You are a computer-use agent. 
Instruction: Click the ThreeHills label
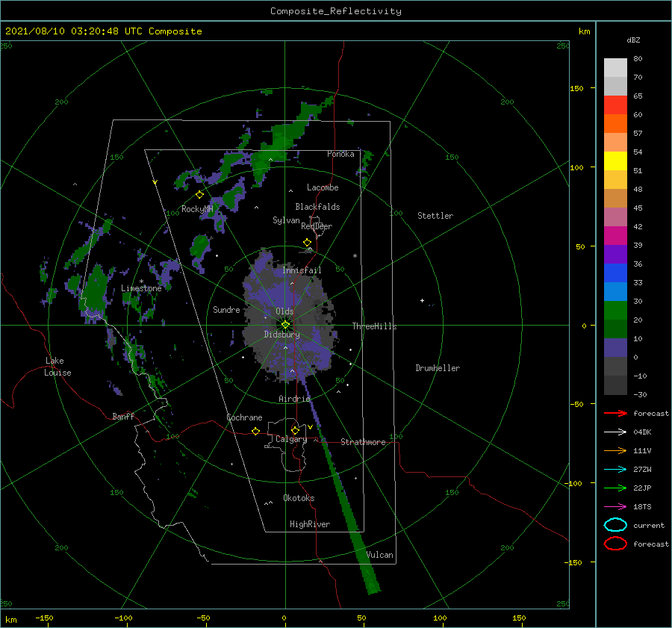(374, 326)
